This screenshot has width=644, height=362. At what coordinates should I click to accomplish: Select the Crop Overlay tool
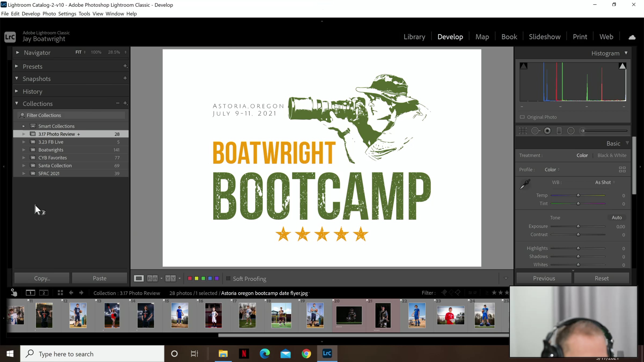tap(523, 131)
